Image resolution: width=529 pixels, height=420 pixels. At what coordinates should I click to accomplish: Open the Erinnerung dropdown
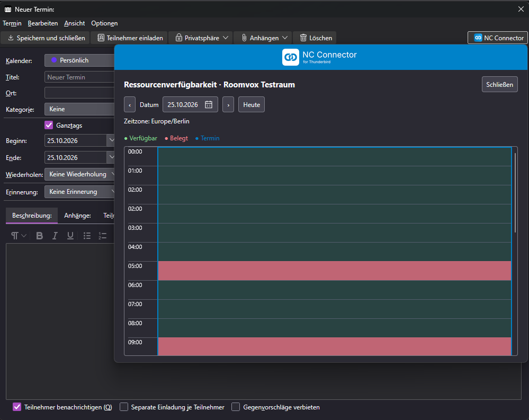79,192
